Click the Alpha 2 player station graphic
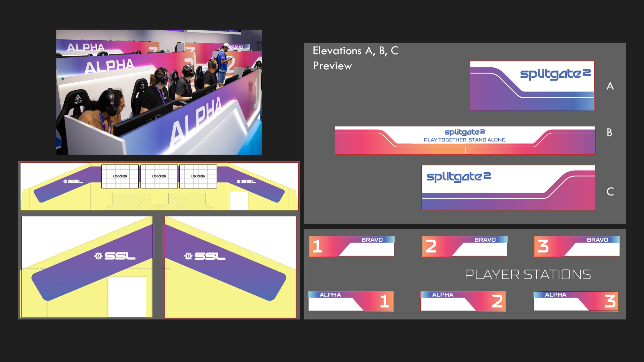This screenshot has width=644, height=362. pyautogui.click(x=463, y=301)
